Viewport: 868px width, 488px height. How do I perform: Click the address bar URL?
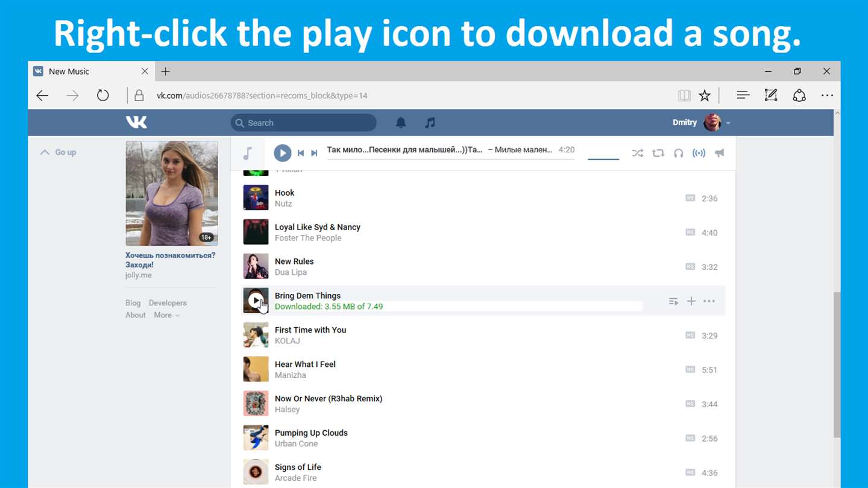point(262,95)
